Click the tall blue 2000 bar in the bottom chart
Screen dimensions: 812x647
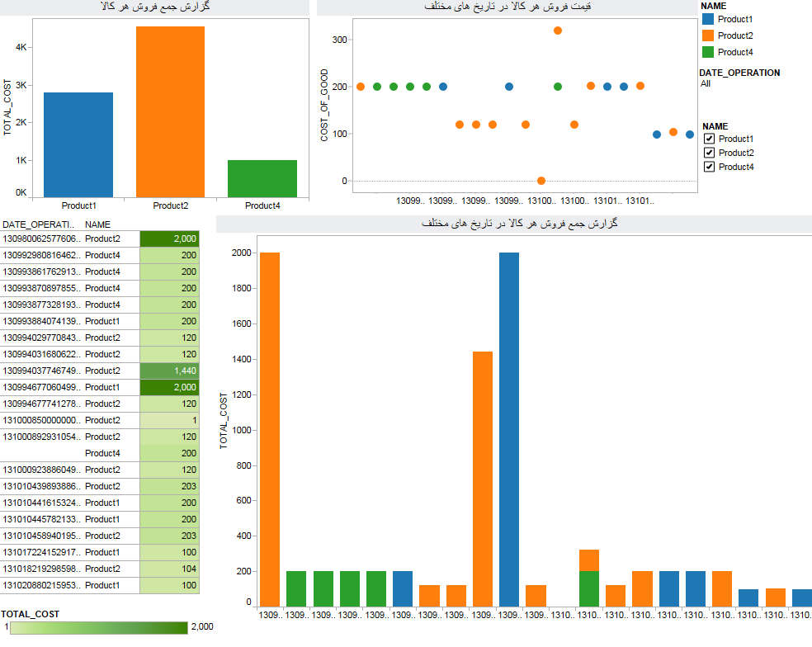click(x=509, y=429)
